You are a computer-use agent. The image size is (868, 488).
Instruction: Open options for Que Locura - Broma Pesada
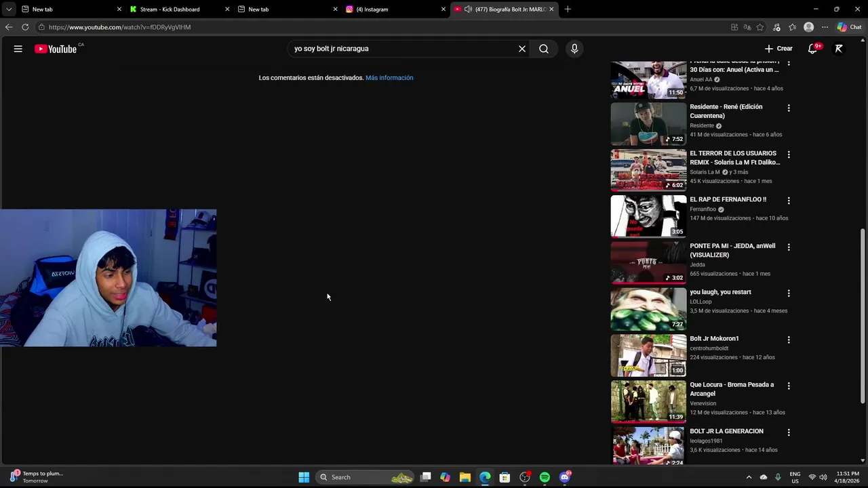789,386
